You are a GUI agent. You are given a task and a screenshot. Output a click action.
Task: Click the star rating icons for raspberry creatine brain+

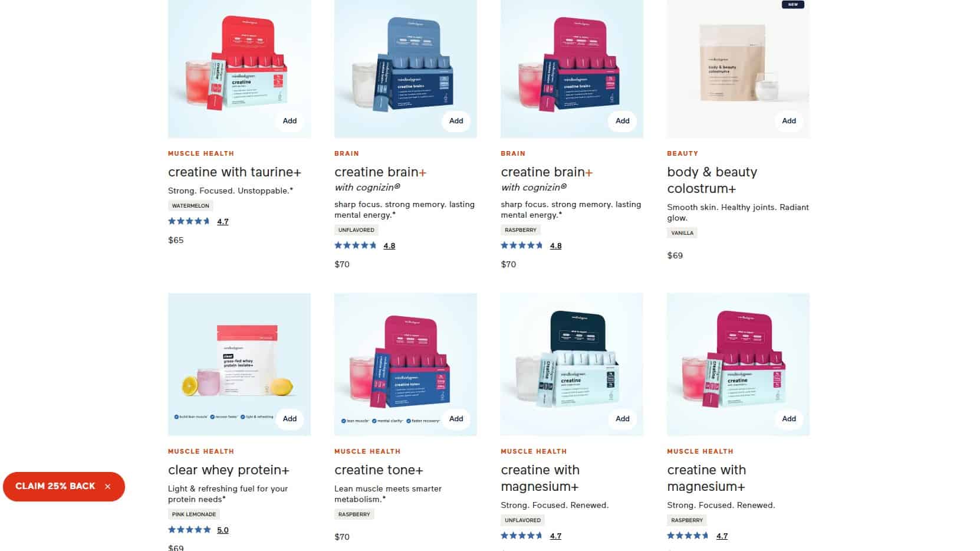(522, 246)
